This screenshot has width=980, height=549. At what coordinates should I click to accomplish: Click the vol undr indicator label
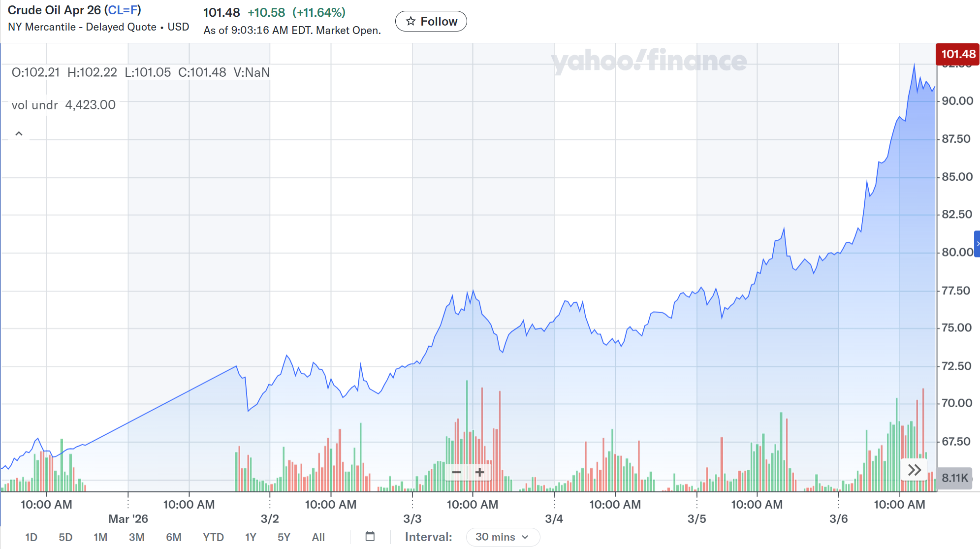coord(34,105)
